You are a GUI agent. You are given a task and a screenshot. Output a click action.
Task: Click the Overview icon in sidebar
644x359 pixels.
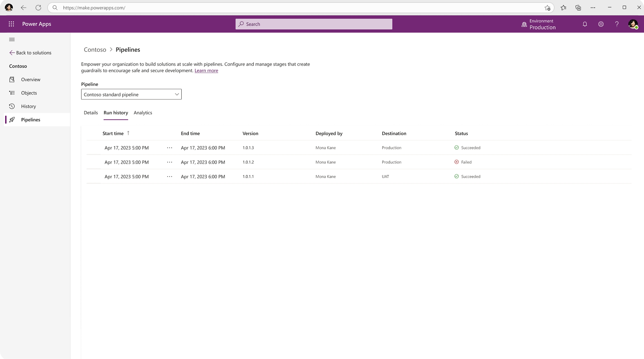click(12, 79)
